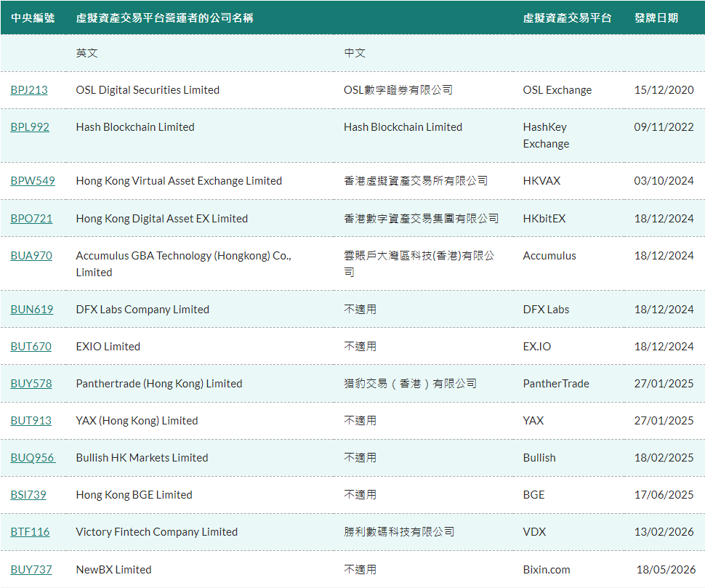Click the 虛擬資產交易平台 column header
Screen dimensions: 705x588
(567, 18)
